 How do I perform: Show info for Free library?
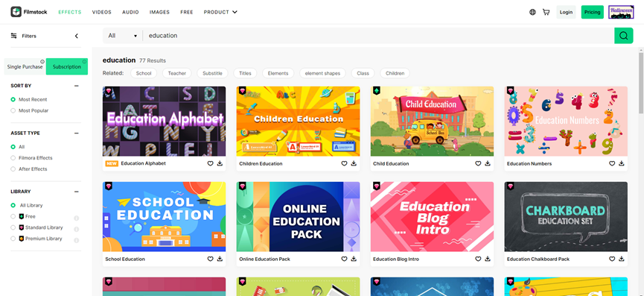77,218
